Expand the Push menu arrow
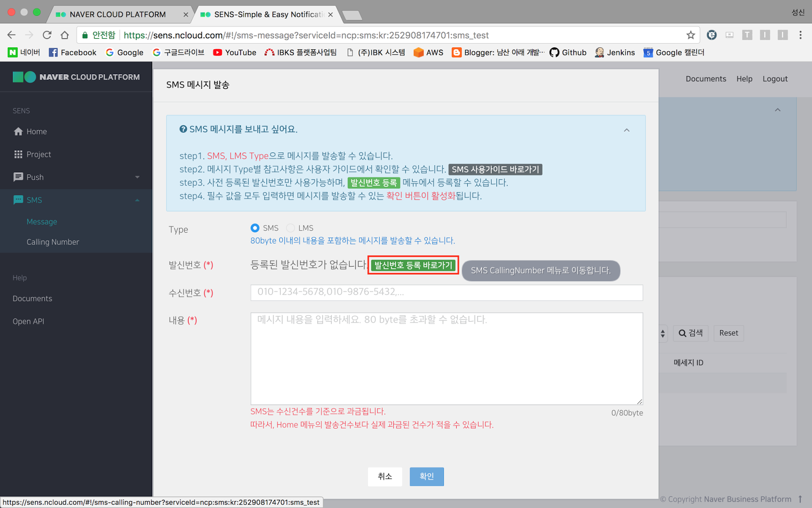Screen dimensions: 812x508 pyautogui.click(x=137, y=177)
